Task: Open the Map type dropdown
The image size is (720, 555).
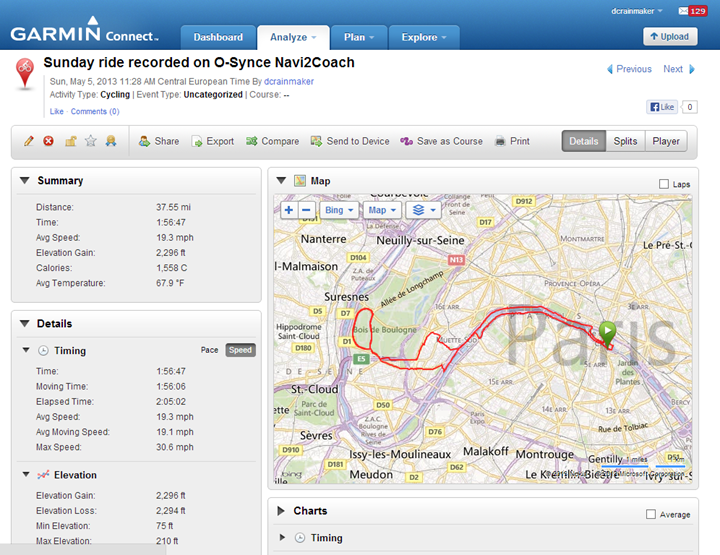Action: click(382, 210)
